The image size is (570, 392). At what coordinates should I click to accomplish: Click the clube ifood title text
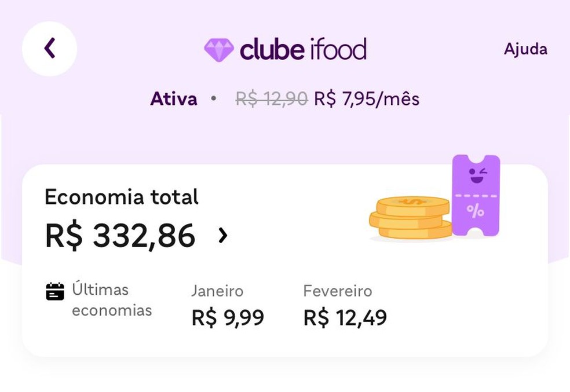303,50
